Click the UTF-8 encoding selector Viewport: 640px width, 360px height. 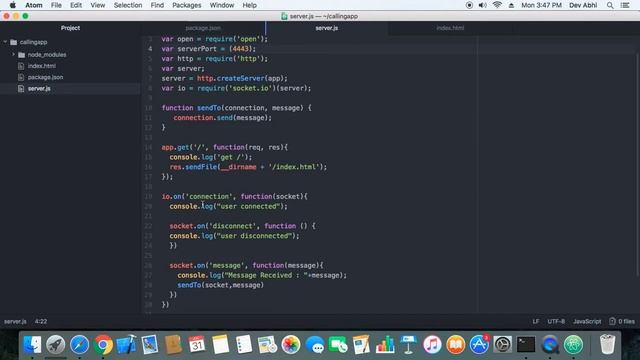point(556,322)
